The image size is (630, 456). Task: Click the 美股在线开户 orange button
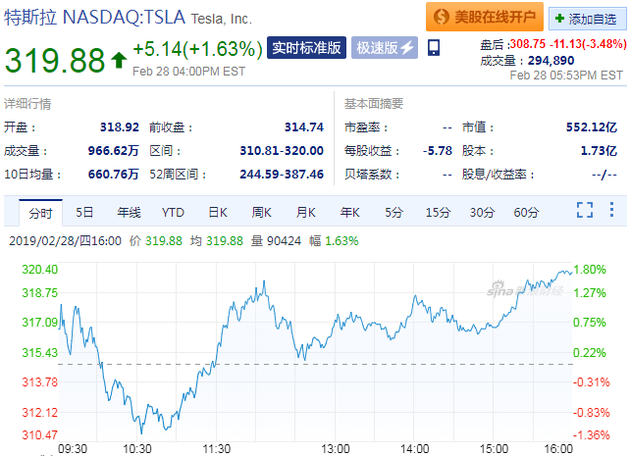(x=485, y=17)
